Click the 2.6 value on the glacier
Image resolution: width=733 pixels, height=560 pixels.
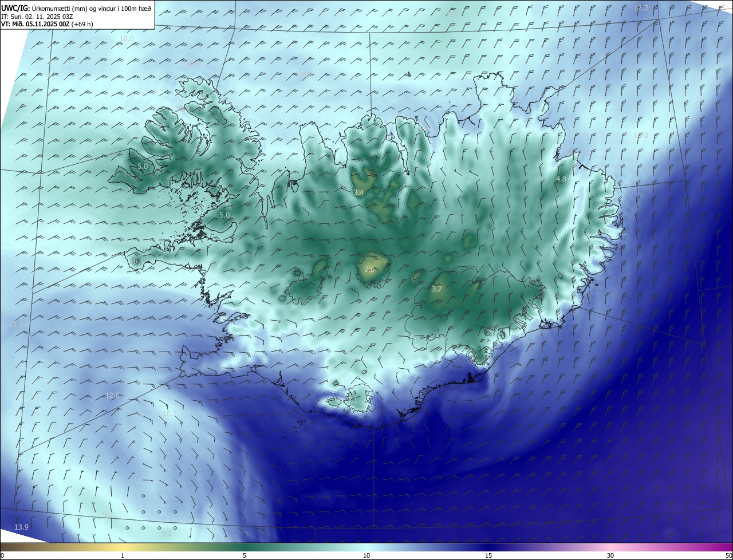pos(369,269)
